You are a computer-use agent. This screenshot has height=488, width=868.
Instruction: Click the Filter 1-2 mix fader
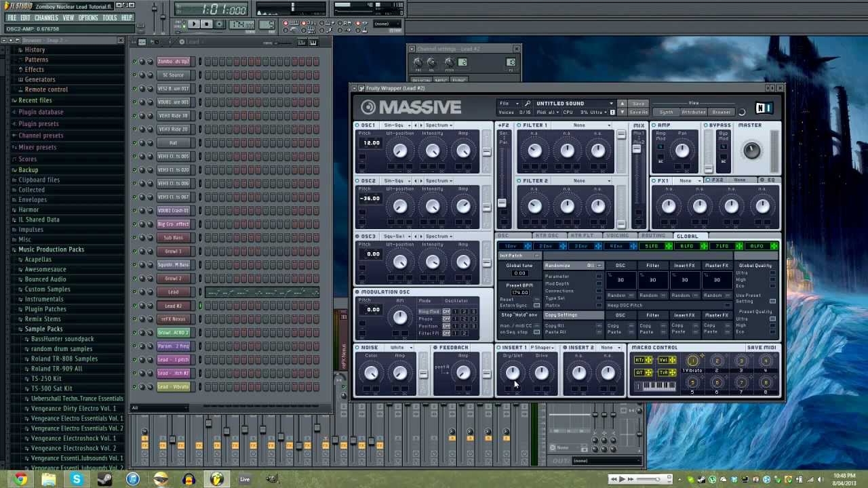(637, 149)
